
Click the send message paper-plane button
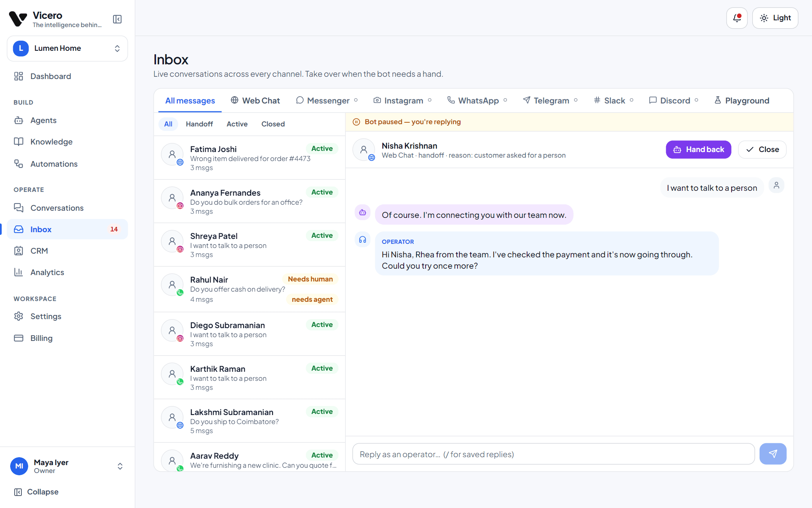click(x=773, y=454)
